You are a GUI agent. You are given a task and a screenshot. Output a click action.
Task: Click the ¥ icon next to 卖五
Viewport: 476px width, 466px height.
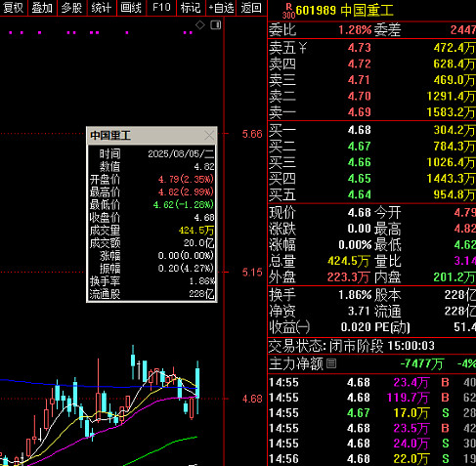pos(303,48)
